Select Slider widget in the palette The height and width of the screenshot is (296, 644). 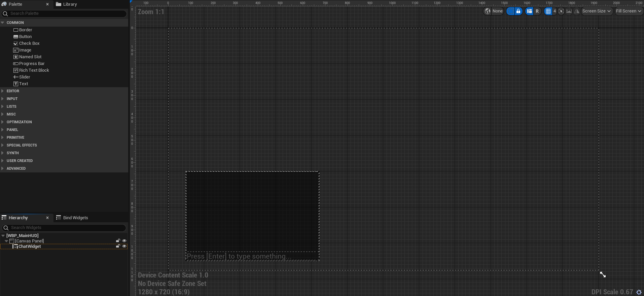click(25, 77)
